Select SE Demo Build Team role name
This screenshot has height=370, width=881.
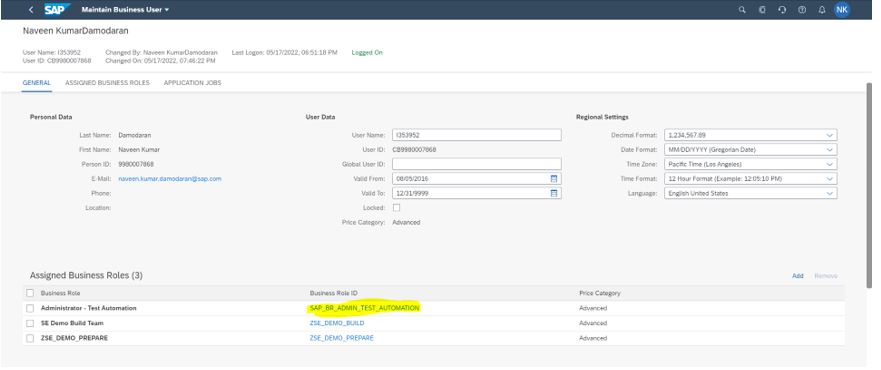tap(72, 323)
